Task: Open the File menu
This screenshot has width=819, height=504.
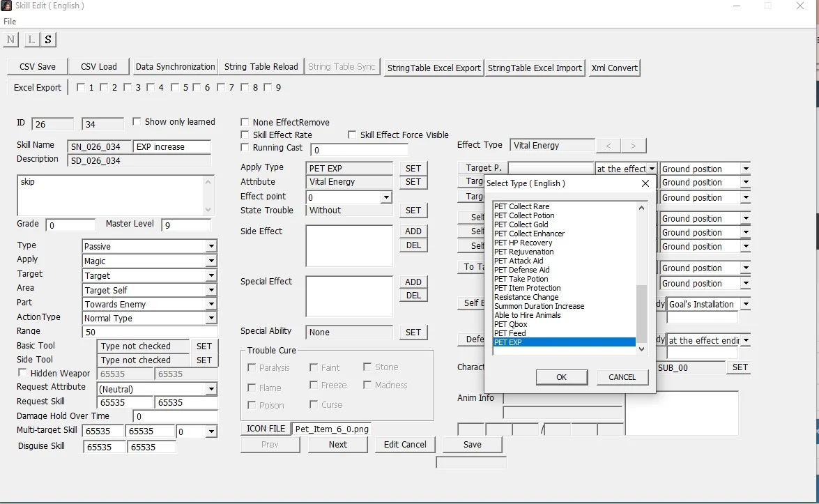Action: [x=10, y=22]
